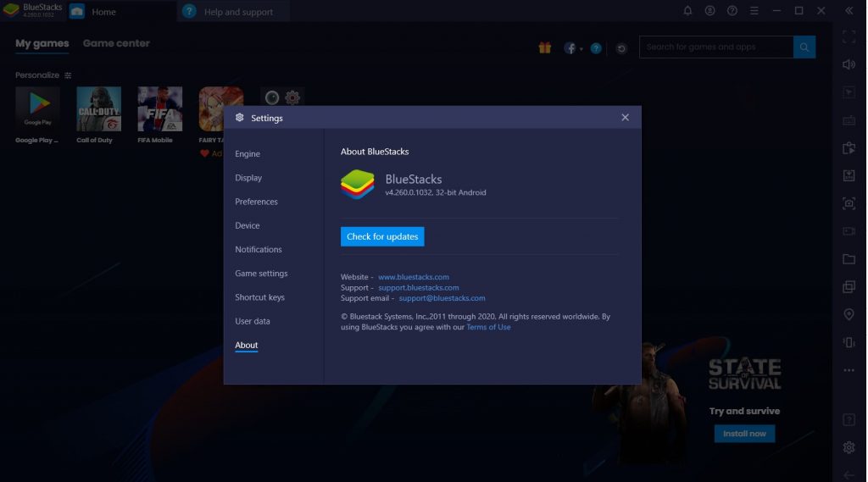Open the media folder icon in sidebar
Image resolution: width=868 pixels, height=482 pixels.
click(849, 259)
